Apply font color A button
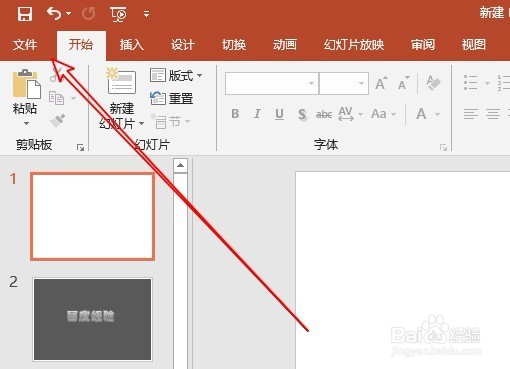 pyautogui.click(x=421, y=114)
